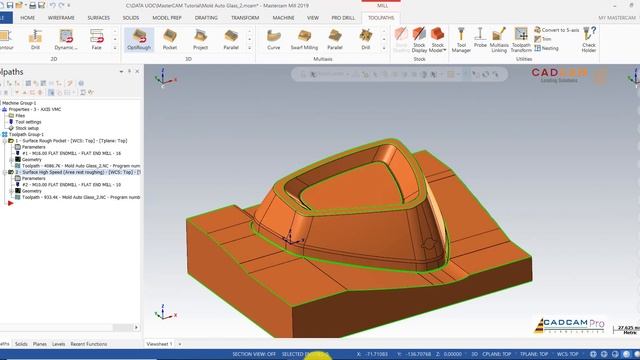Open the SURFACES ribbon tab
The height and width of the screenshot is (360, 640).
pyautogui.click(x=98, y=18)
